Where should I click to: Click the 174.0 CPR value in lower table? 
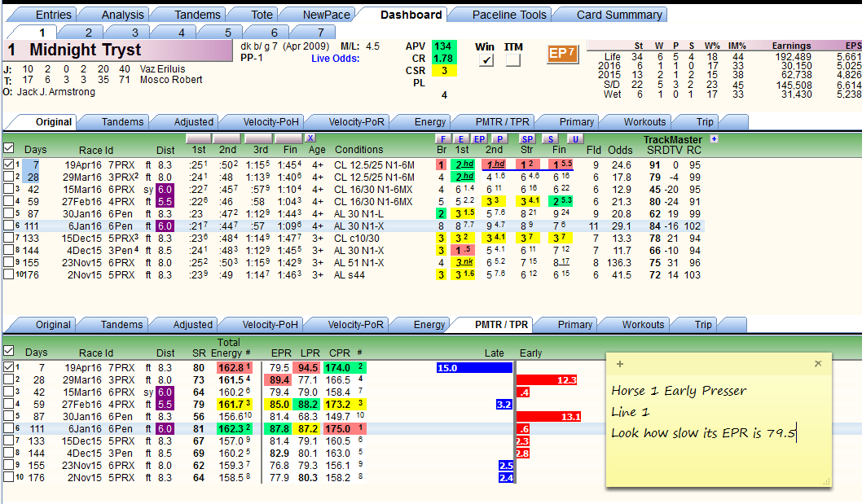click(x=337, y=368)
